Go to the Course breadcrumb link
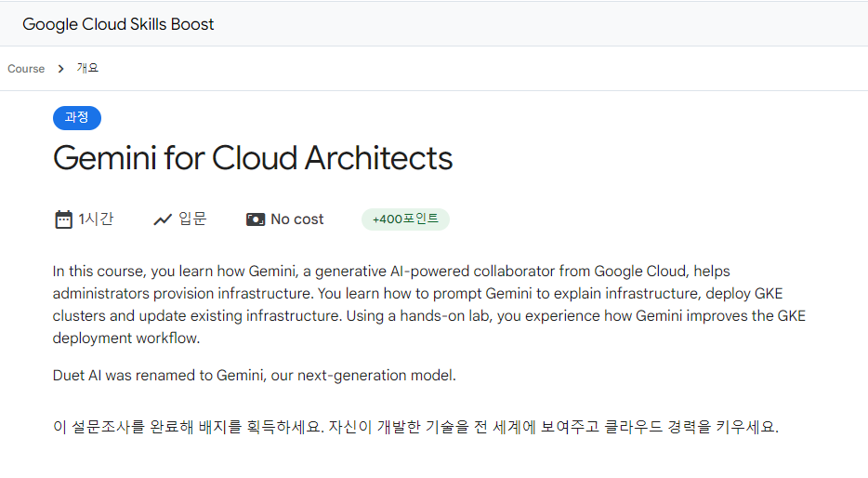This screenshot has height=478, width=868. coord(26,69)
